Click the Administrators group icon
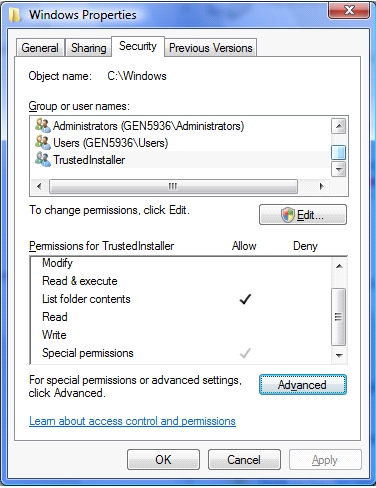The width and height of the screenshot is (376, 488). [43, 125]
